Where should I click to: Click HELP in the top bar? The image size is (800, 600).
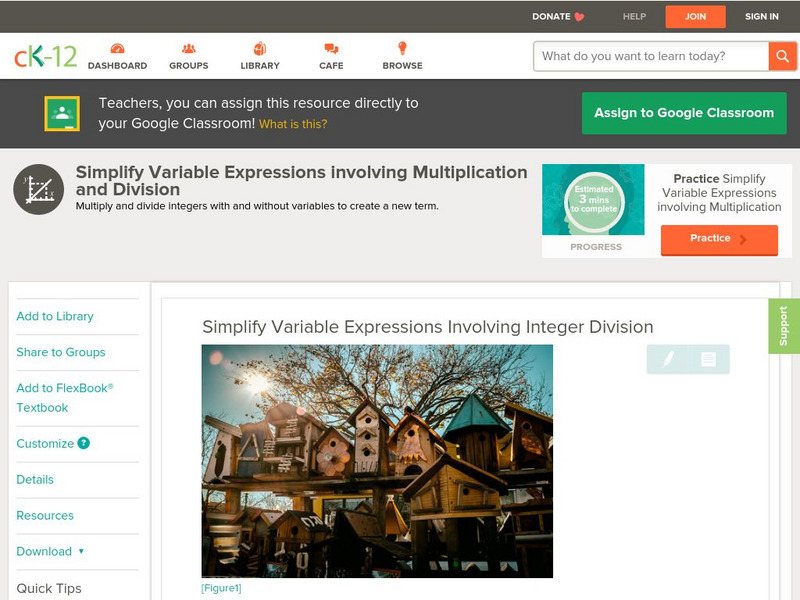point(634,17)
